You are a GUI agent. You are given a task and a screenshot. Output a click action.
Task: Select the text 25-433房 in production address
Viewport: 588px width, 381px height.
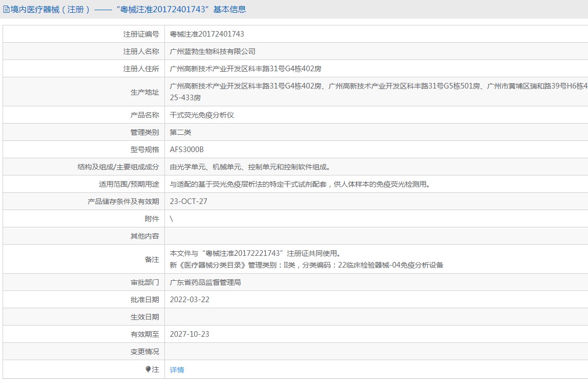pos(185,97)
